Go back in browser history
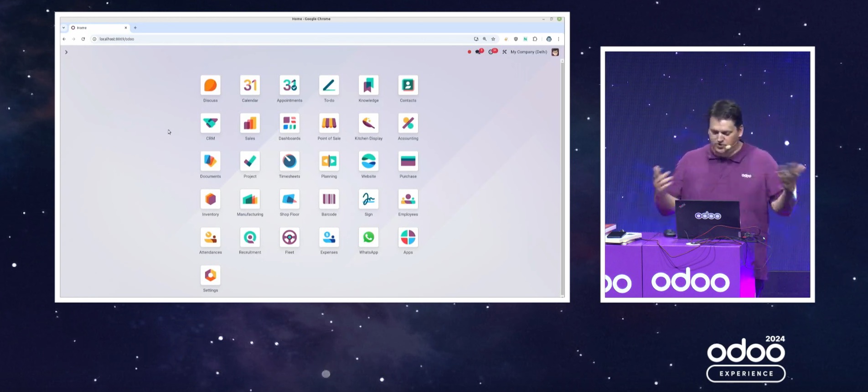The height and width of the screenshot is (392, 868). pyautogui.click(x=64, y=39)
